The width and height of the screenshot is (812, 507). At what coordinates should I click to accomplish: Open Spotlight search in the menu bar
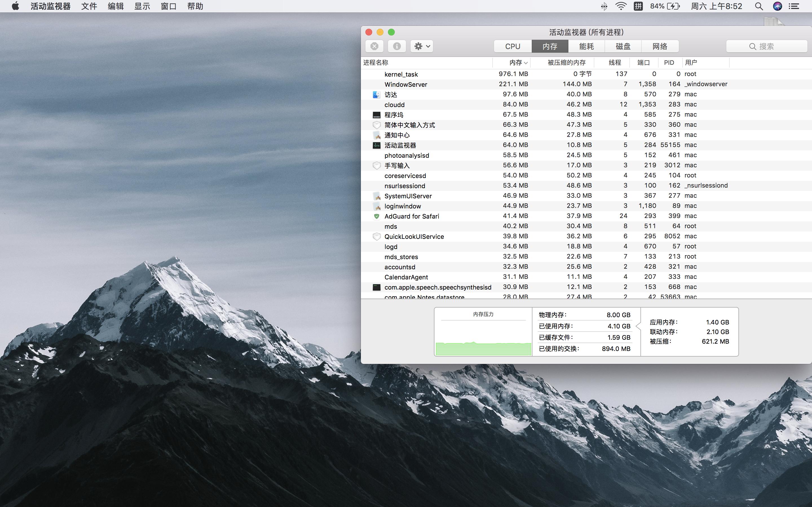[x=759, y=6]
